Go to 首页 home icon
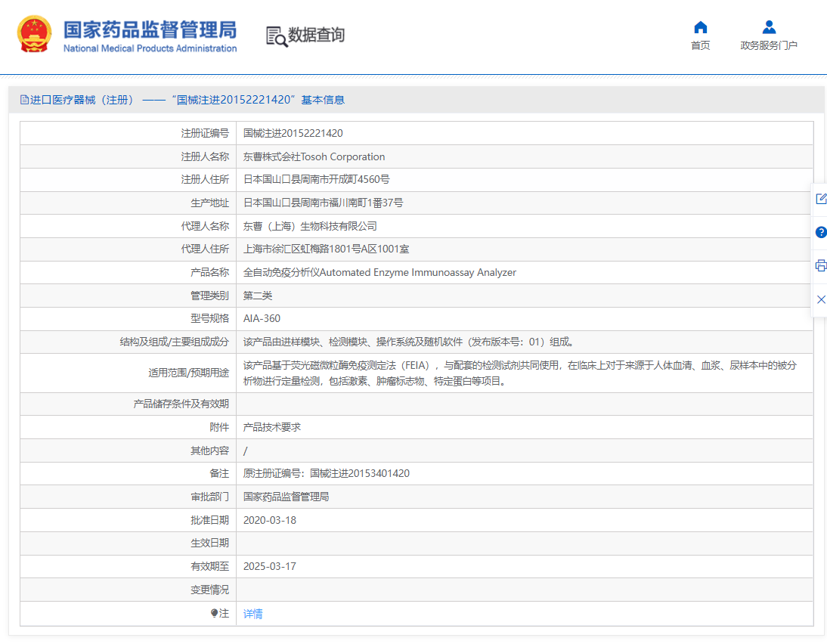 [x=701, y=27]
